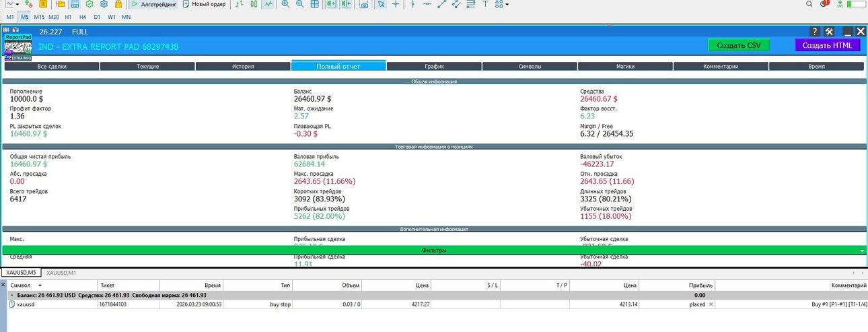Screen dimensions: 868x332
Task: Open Магики tab
Action: (x=625, y=67)
